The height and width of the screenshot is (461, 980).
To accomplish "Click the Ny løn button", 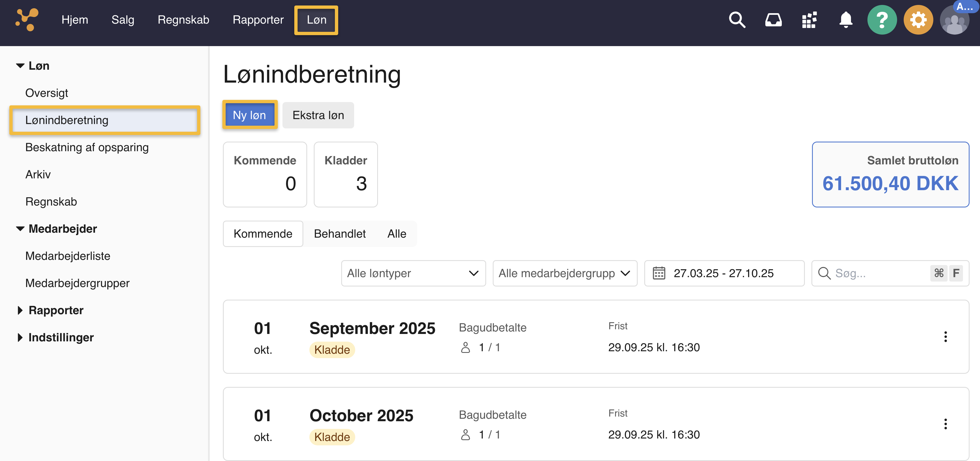I will (250, 115).
